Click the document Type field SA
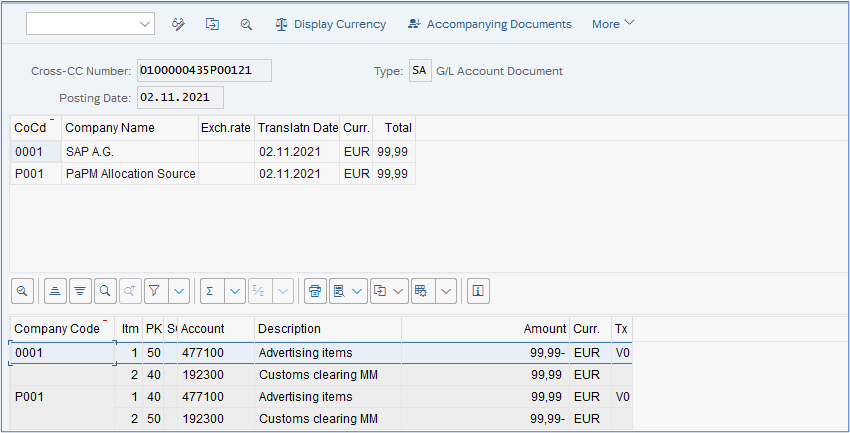The height and width of the screenshot is (433, 850). click(x=420, y=70)
